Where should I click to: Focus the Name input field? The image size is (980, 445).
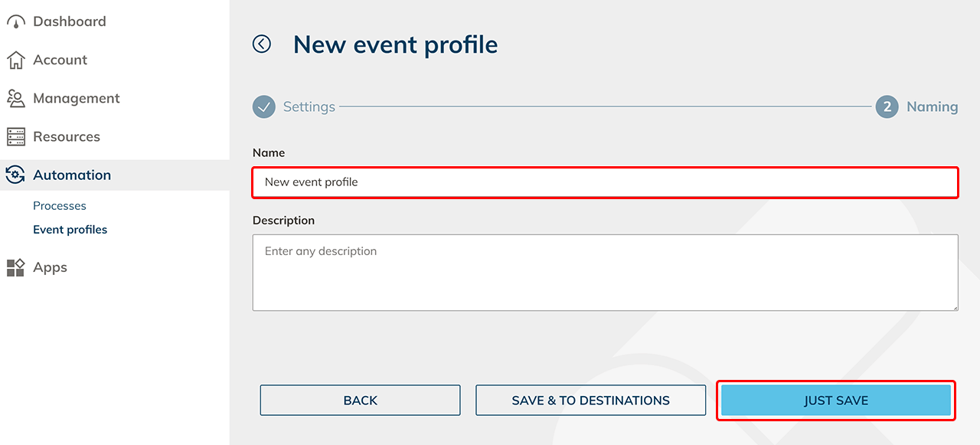tap(605, 182)
